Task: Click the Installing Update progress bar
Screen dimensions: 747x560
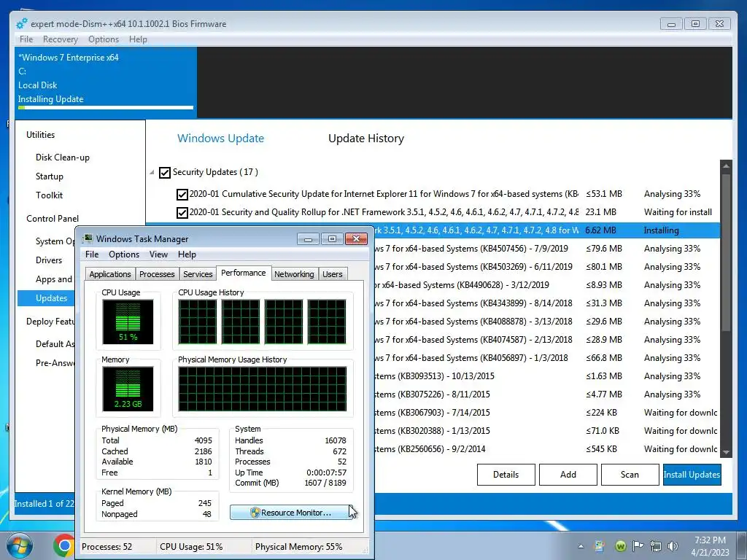Action: [x=106, y=108]
